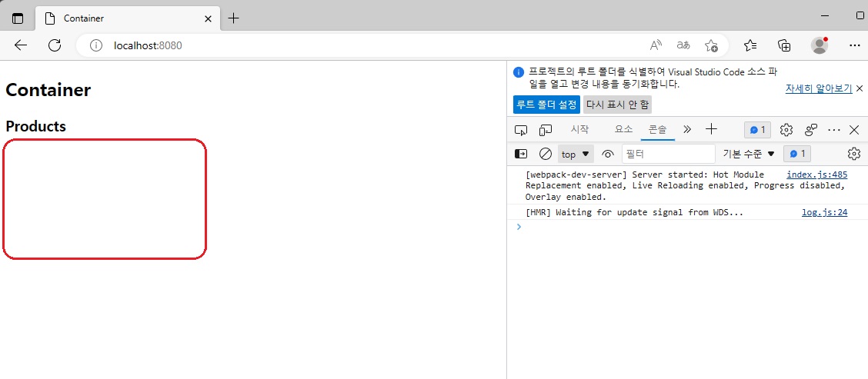
Task: Click the 다시 표시 안 함 button
Action: tap(617, 104)
